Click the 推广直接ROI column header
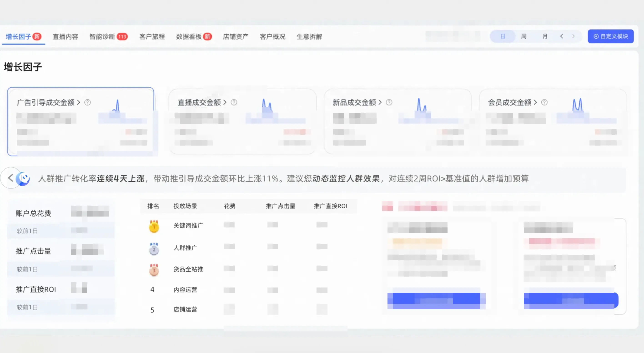 coord(330,206)
